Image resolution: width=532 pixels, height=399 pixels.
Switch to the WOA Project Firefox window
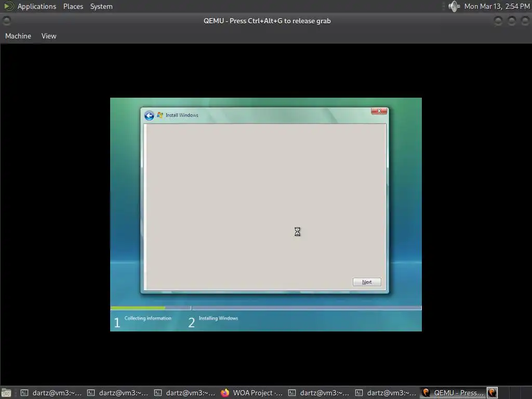[252, 393]
